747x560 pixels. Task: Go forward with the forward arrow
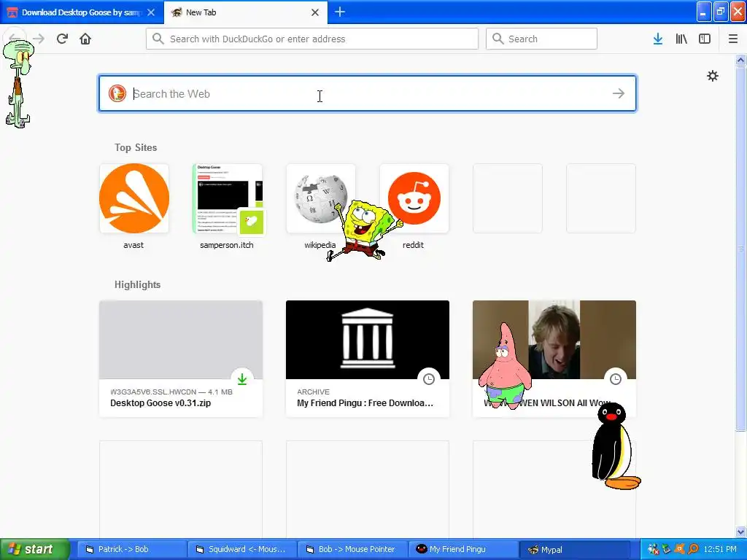pos(39,39)
